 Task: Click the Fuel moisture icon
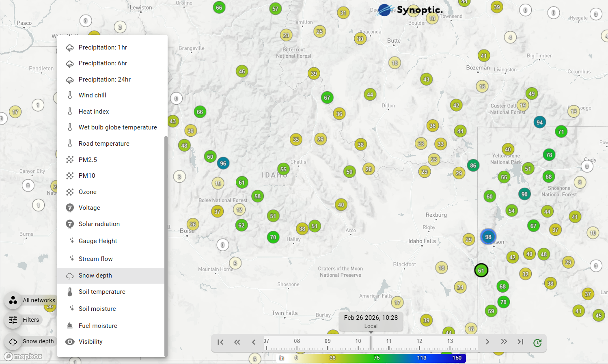[x=70, y=325]
